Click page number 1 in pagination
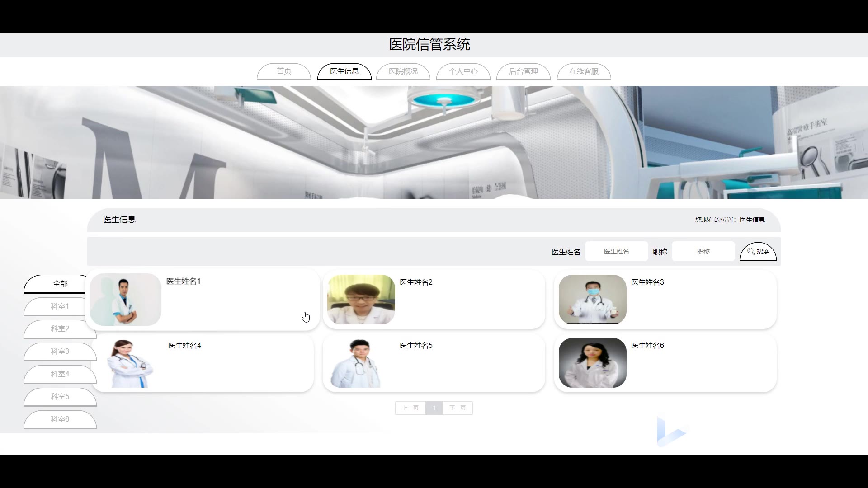The width and height of the screenshot is (868, 488). [434, 408]
